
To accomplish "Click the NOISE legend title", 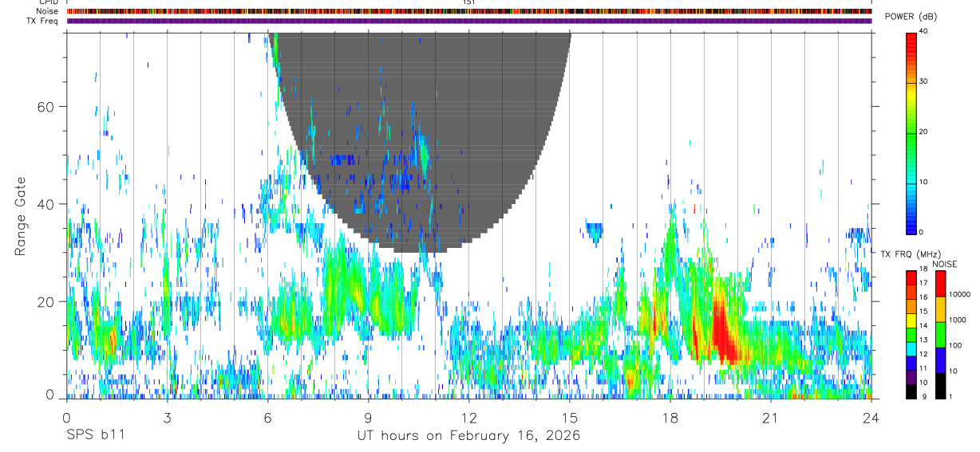I will pyautogui.click(x=945, y=264).
